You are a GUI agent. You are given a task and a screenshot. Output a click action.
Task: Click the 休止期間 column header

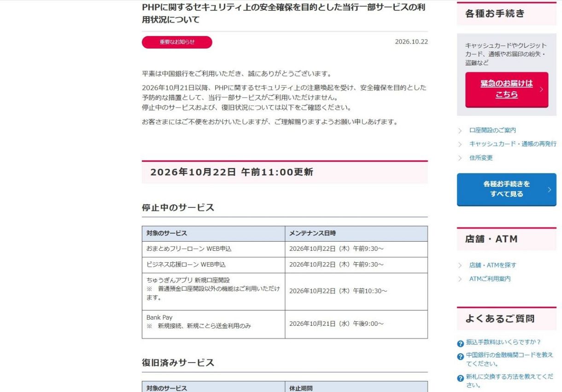[356, 388]
